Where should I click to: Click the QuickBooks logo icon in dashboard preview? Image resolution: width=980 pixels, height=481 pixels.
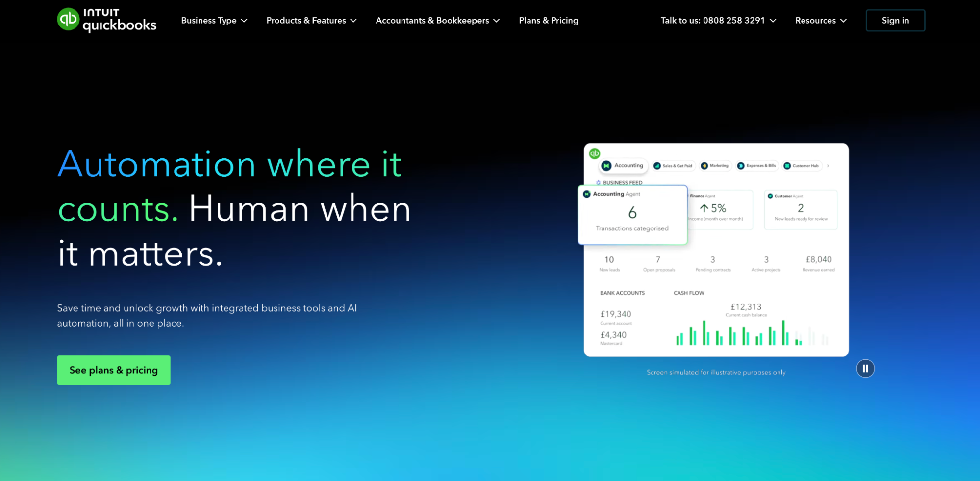[x=595, y=153]
